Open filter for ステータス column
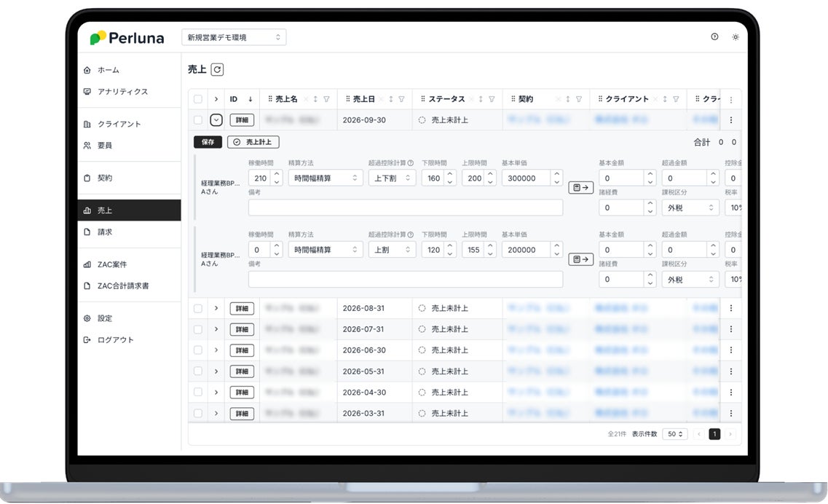Viewport: 828px width, 504px height. click(x=492, y=99)
